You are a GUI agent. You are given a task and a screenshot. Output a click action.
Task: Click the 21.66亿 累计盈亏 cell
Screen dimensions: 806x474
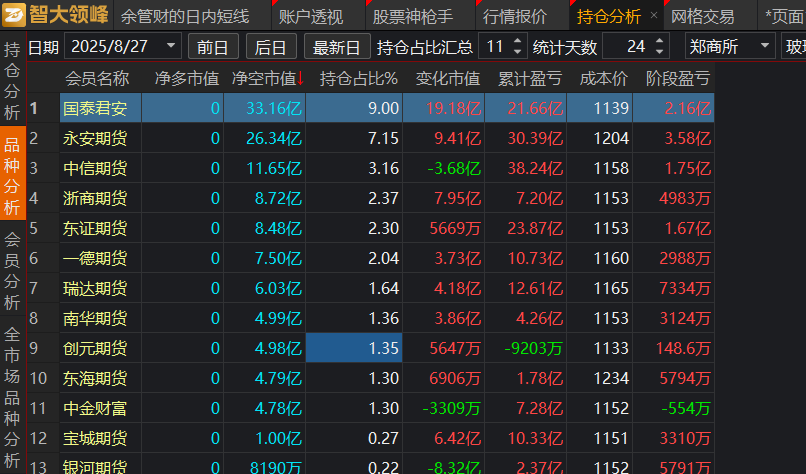click(525, 108)
